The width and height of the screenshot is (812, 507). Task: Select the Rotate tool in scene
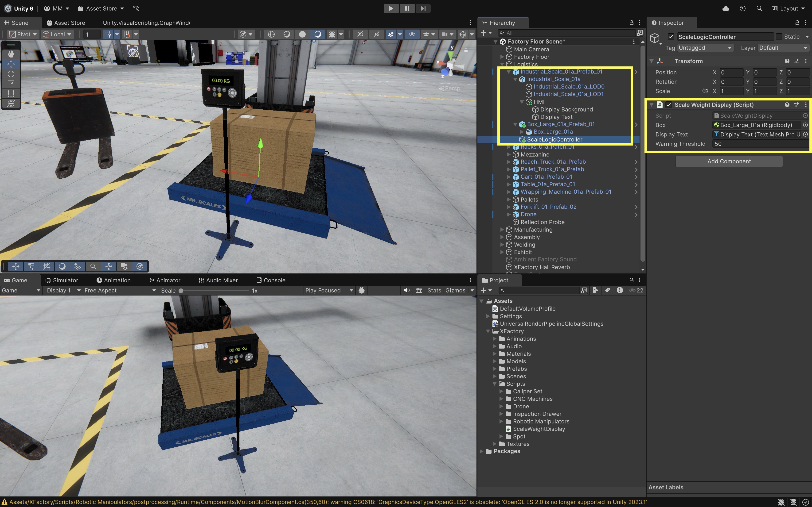(11, 74)
